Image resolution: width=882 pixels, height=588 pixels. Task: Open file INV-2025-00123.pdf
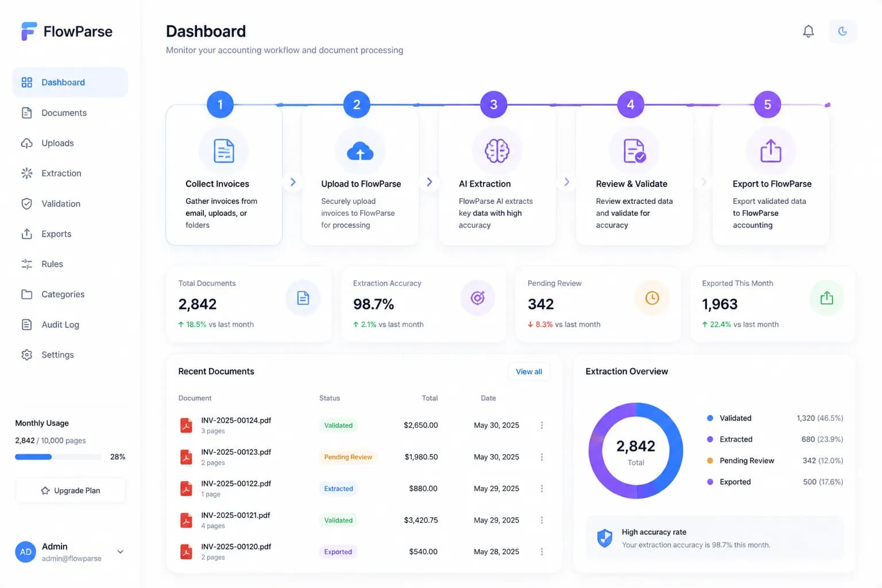[236, 452]
